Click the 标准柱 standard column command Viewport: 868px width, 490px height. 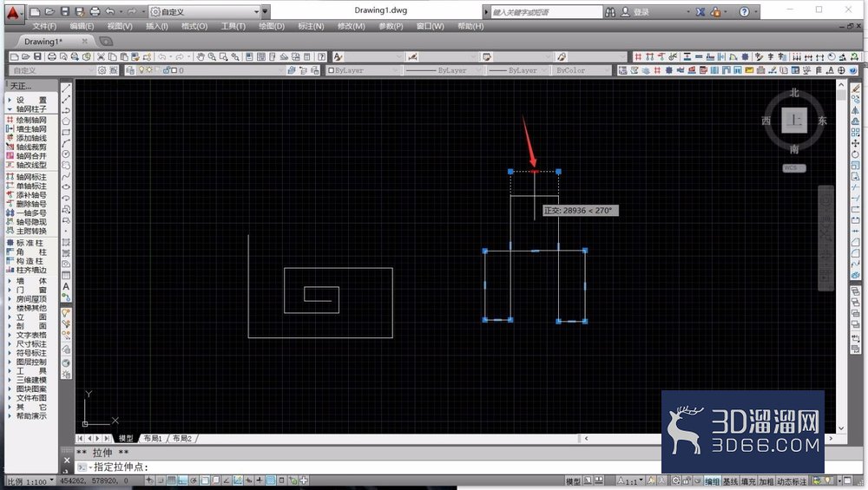(26, 243)
